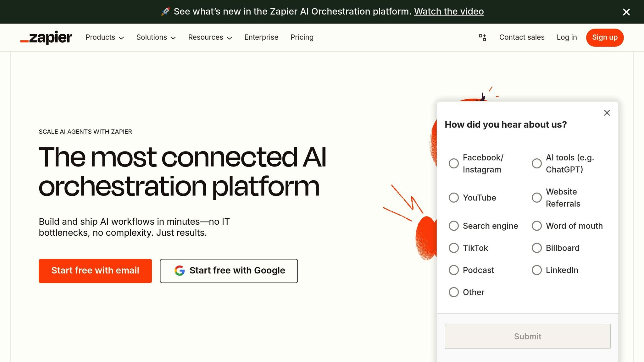This screenshot has height=362, width=644.
Task: Open the app launcher grid icon
Action: pos(482,37)
